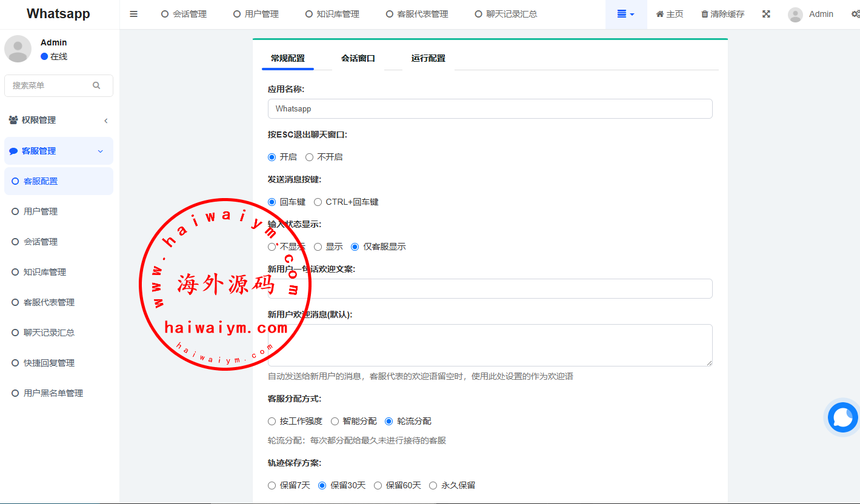Screen dimensions: 860x504
Task: Collapse the 客服管理 sidebar group
Action: point(59,151)
